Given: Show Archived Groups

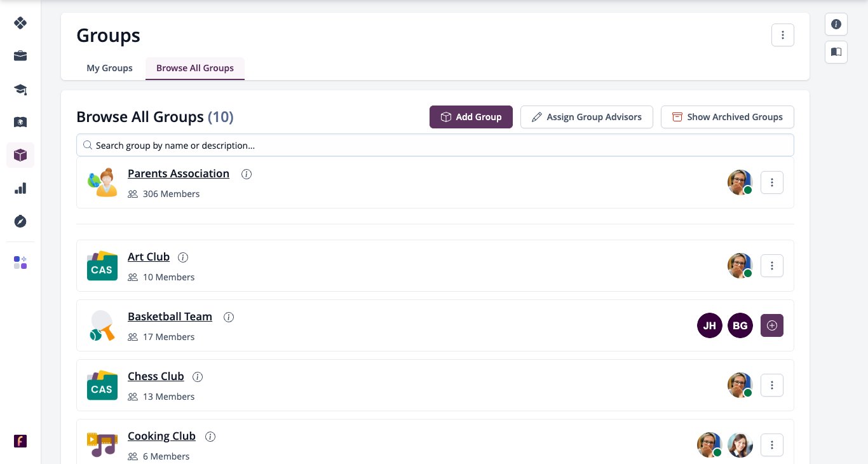Looking at the screenshot, I should 728,117.
